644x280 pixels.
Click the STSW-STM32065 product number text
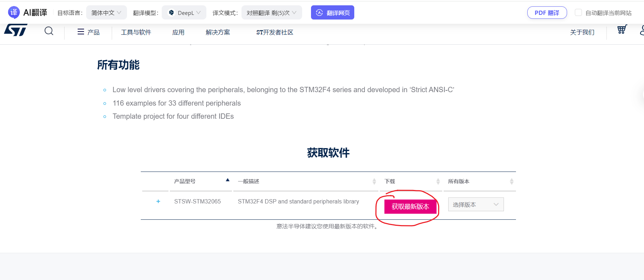click(x=198, y=201)
